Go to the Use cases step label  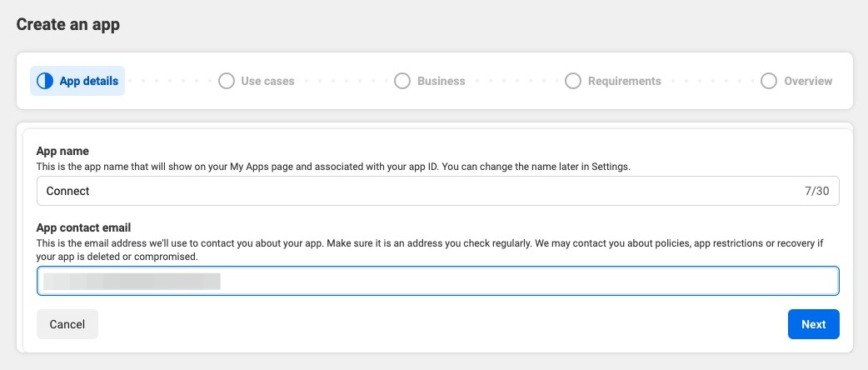(267, 81)
